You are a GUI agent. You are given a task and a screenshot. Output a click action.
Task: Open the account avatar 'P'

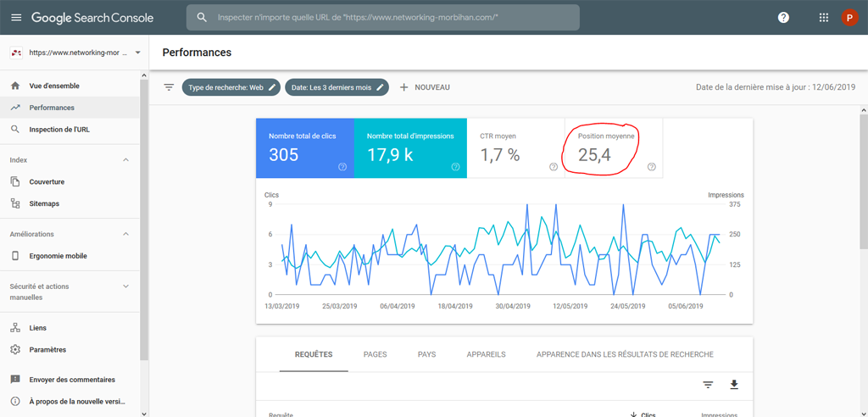[849, 18]
